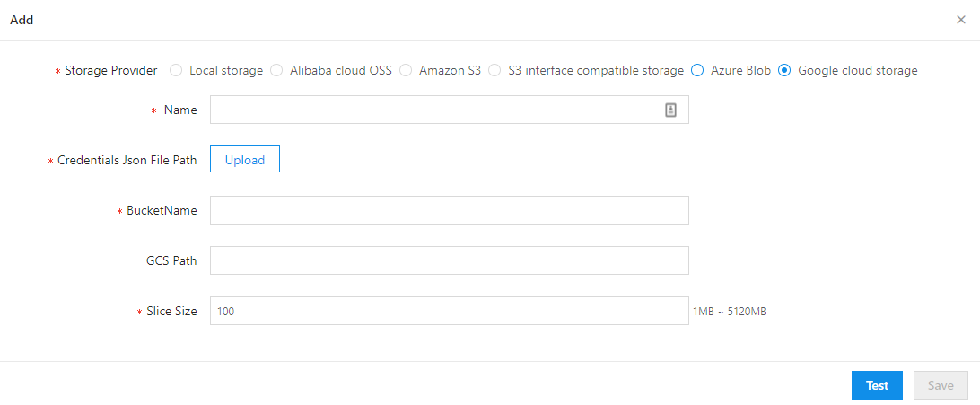The width and height of the screenshot is (980, 405).
Task: Click into the BucketName input
Action: click(x=449, y=210)
